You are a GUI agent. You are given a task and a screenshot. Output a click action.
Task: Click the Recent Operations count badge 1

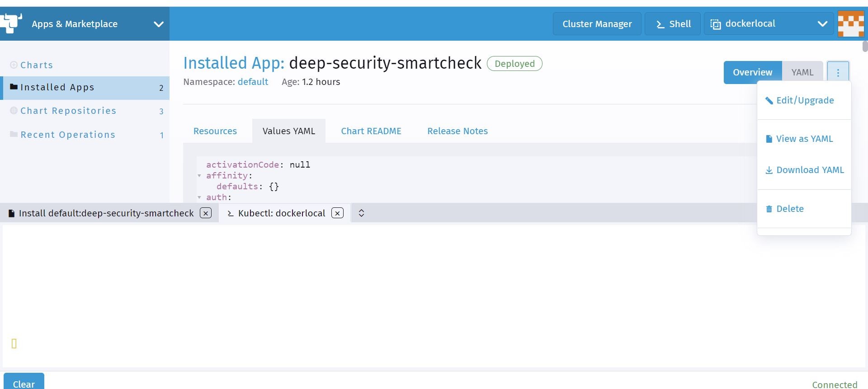[x=161, y=135]
